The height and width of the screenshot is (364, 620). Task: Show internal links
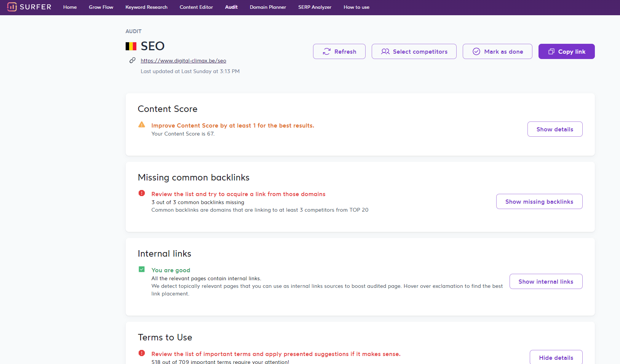coord(546,281)
